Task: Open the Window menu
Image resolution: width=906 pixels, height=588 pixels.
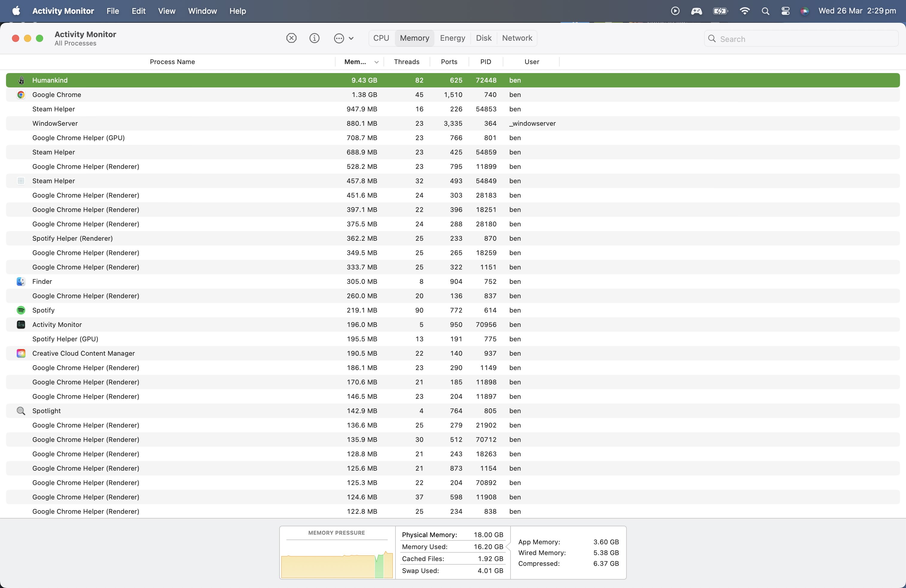Action: pyautogui.click(x=202, y=11)
